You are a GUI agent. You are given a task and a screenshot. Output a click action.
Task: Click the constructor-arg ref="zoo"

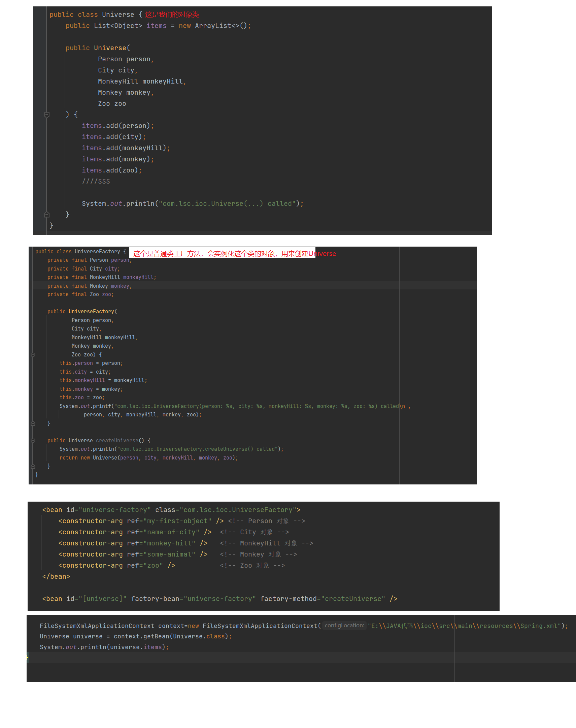[117, 565]
